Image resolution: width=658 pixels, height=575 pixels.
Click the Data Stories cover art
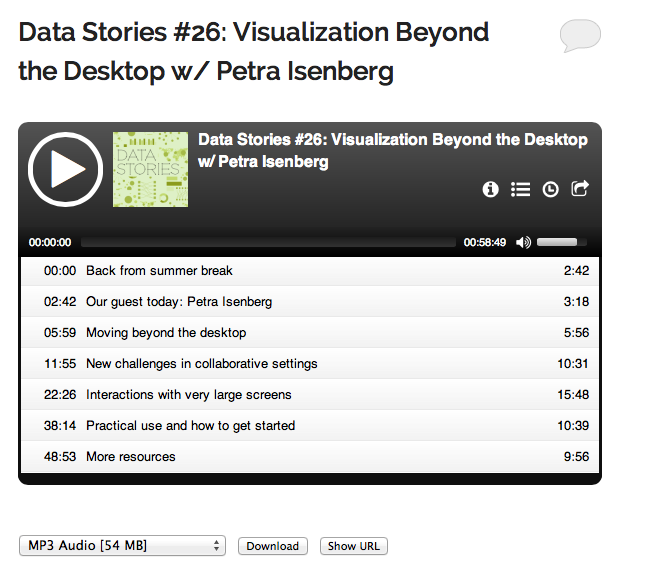coord(150,169)
